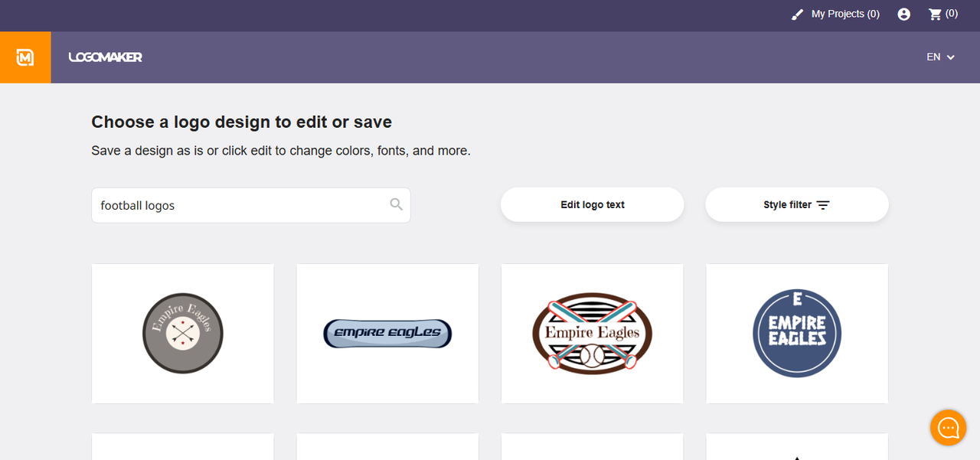The height and width of the screenshot is (460, 980).
Task: Click the orange LogoMaker home icon
Action: tap(25, 57)
